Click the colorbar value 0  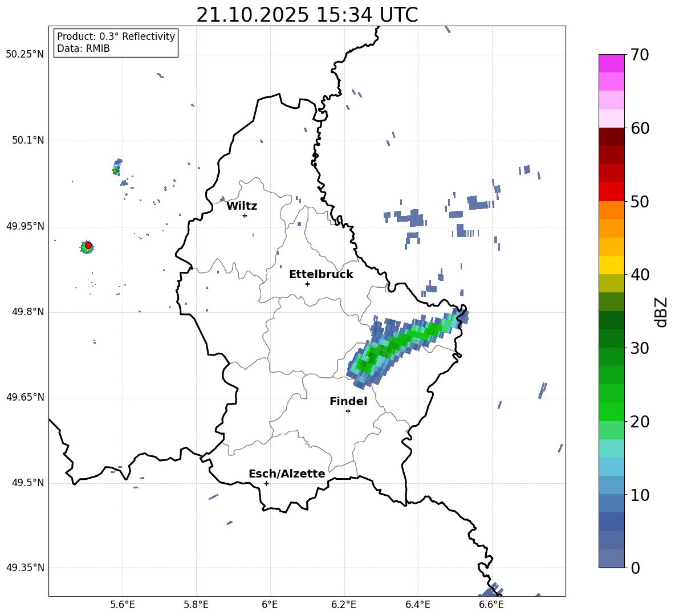pyautogui.click(x=635, y=568)
